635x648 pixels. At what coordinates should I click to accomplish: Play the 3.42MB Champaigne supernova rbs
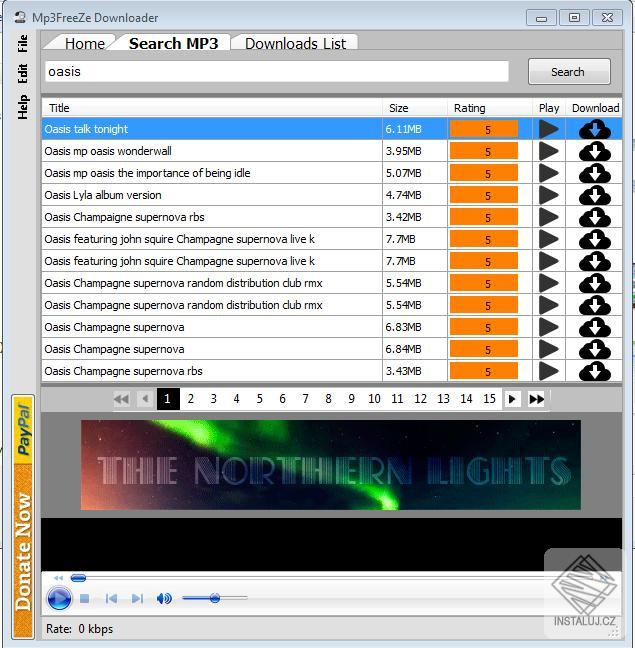pyautogui.click(x=549, y=217)
